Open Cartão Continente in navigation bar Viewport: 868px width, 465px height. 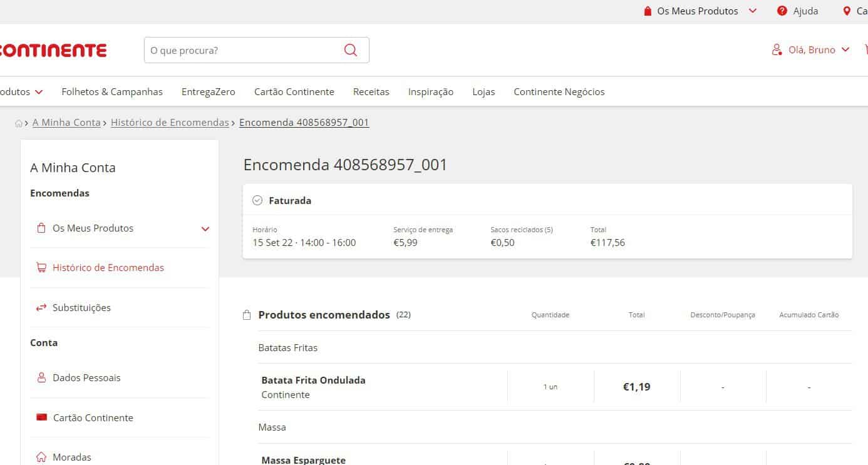coord(294,92)
